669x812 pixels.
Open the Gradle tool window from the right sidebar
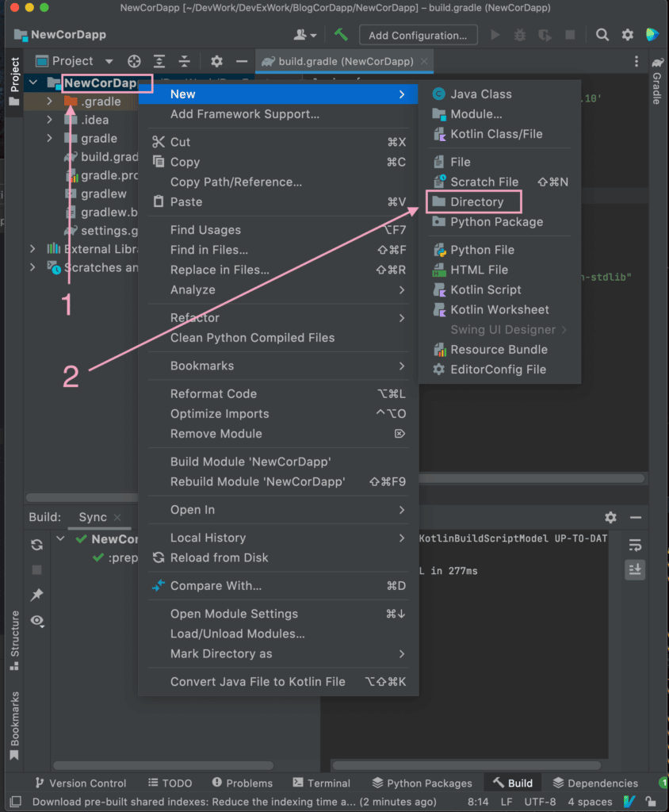pyautogui.click(x=656, y=81)
